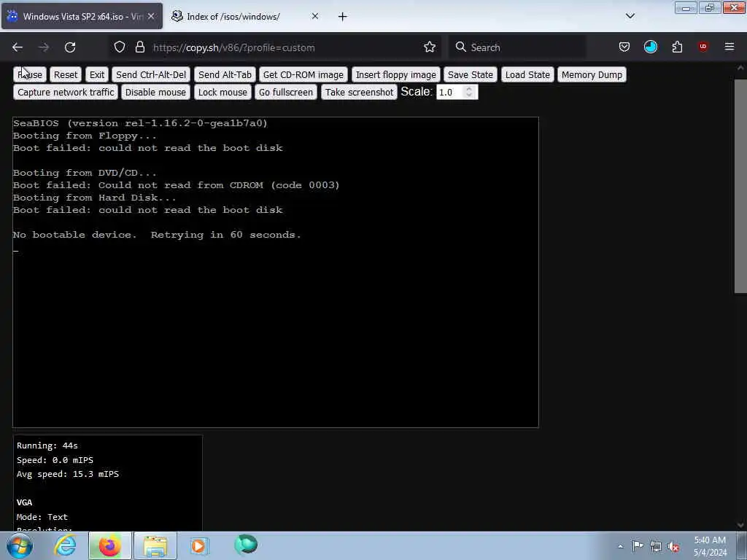Click the browser Search box
The height and width of the screenshot is (560, 747).
point(517,47)
